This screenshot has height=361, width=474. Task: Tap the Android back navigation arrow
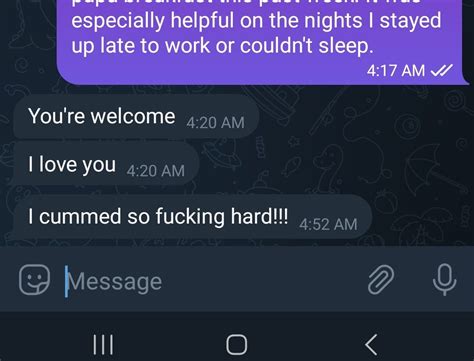click(371, 345)
